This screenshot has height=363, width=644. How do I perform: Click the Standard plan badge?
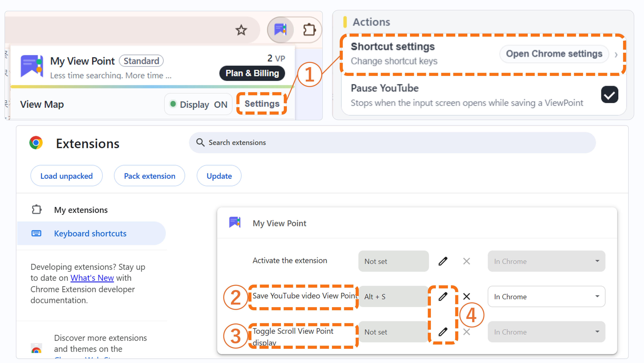click(141, 61)
